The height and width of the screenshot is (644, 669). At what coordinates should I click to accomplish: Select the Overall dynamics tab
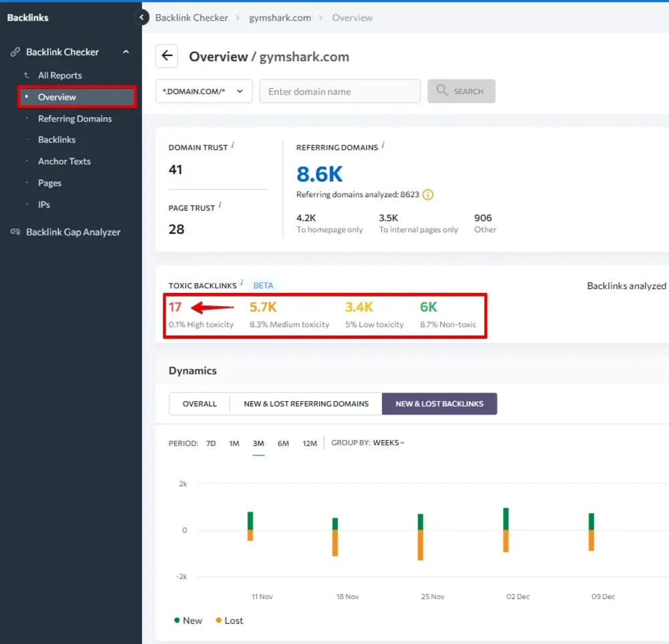[199, 404]
